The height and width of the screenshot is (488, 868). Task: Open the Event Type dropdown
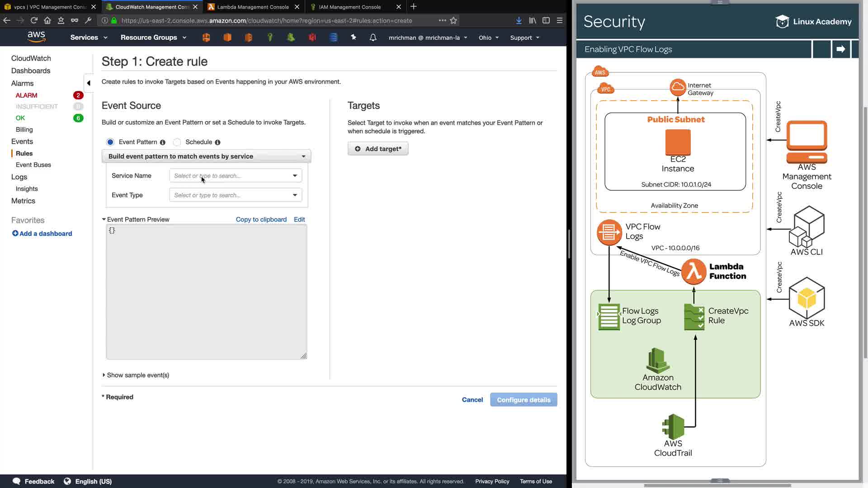pyautogui.click(x=236, y=195)
